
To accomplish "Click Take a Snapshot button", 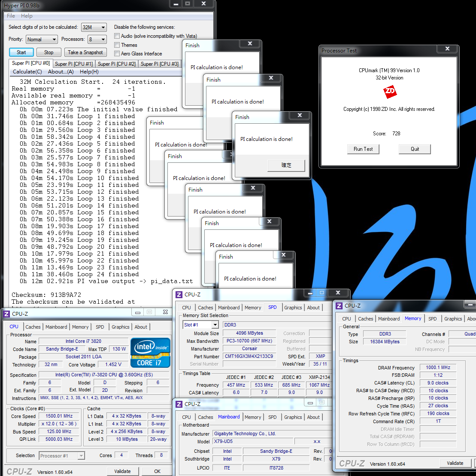I will (x=85, y=52).
